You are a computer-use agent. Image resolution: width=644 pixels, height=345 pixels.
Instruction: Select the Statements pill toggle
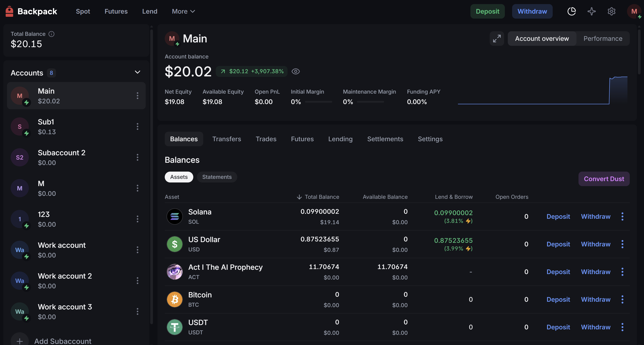217,177
